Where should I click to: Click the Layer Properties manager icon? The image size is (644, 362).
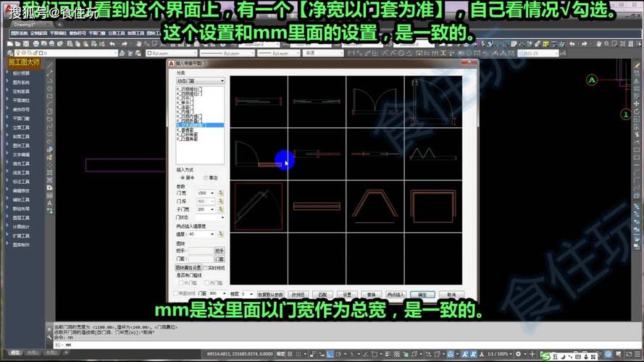(x=10, y=53)
